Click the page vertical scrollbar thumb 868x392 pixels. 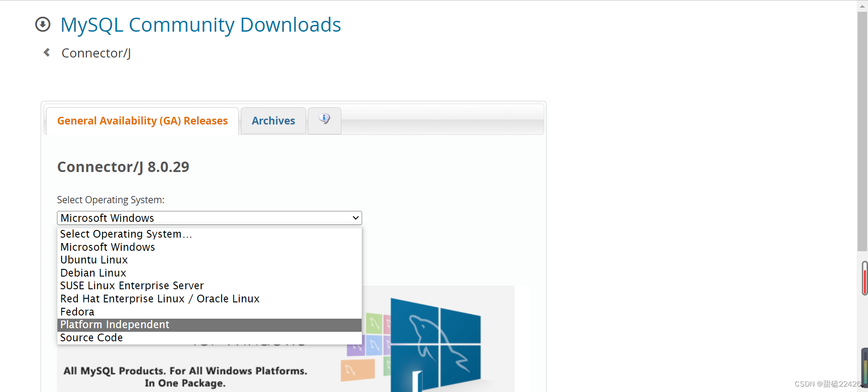[862, 131]
